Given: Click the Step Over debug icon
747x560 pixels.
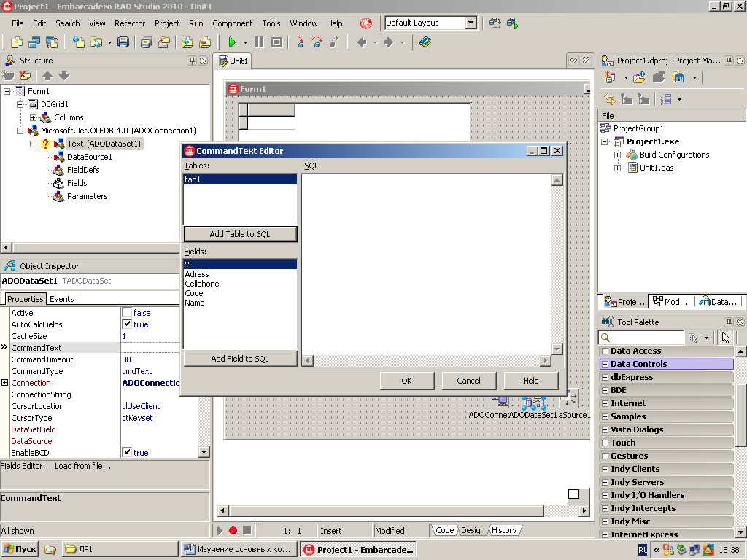Looking at the screenshot, I should click(x=317, y=42).
